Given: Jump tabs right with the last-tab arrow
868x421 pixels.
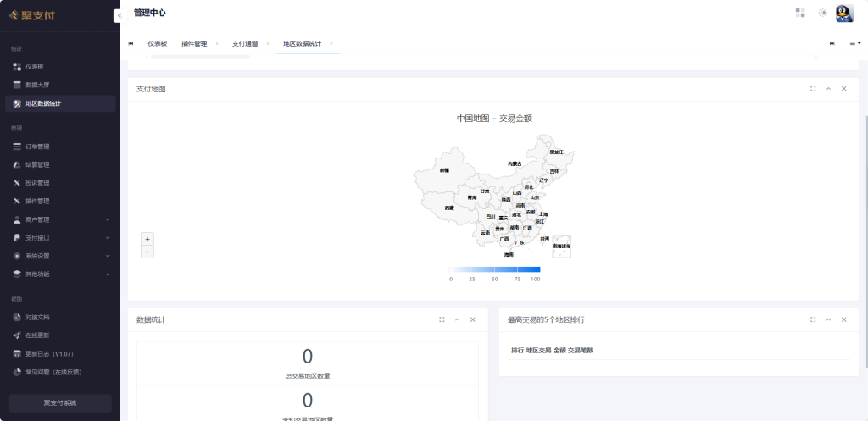Looking at the screenshot, I should (x=832, y=44).
